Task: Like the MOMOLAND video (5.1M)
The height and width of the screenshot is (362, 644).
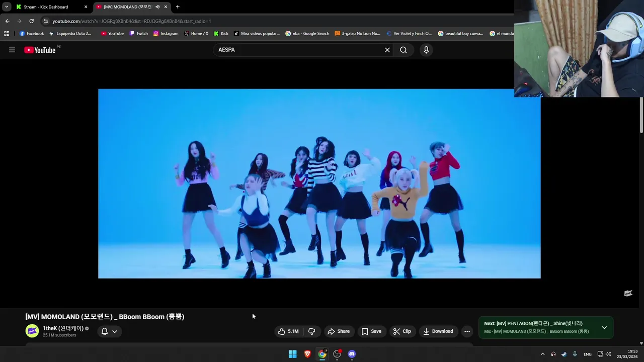Action: pyautogui.click(x=288, y=331)
